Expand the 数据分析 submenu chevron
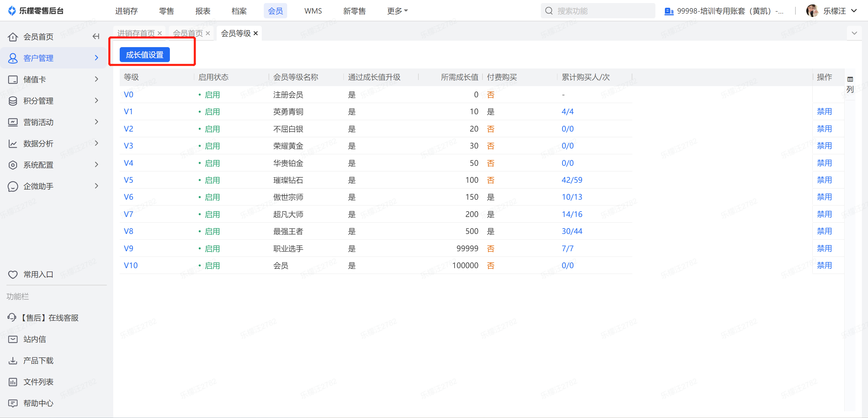868x418 pixels. point(96,143)
